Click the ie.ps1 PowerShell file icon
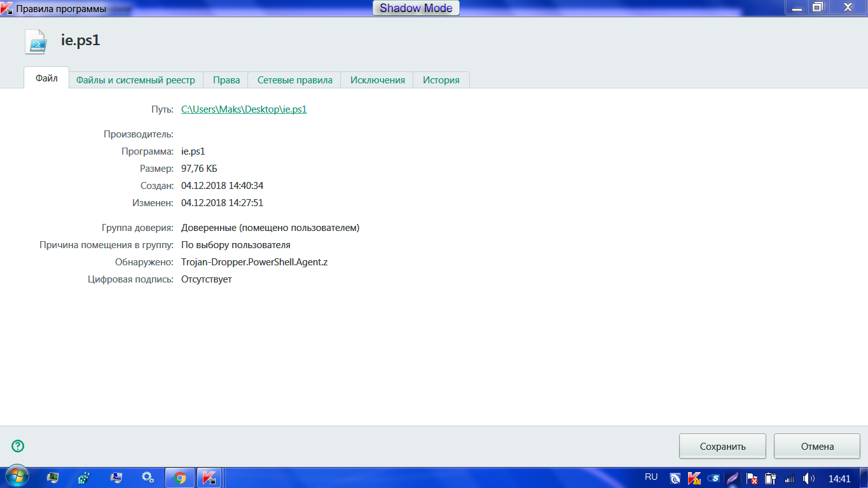The image size is (868, 488). point(36,41)
